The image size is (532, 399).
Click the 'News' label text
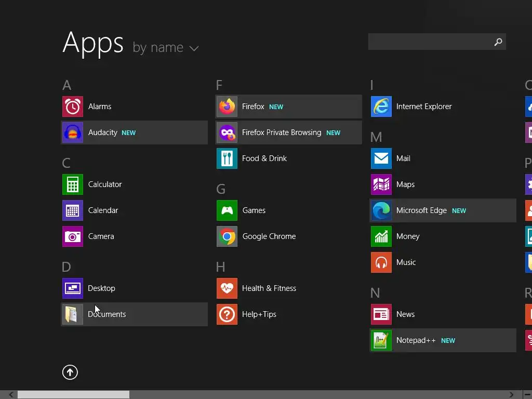(x=405, y=314)
